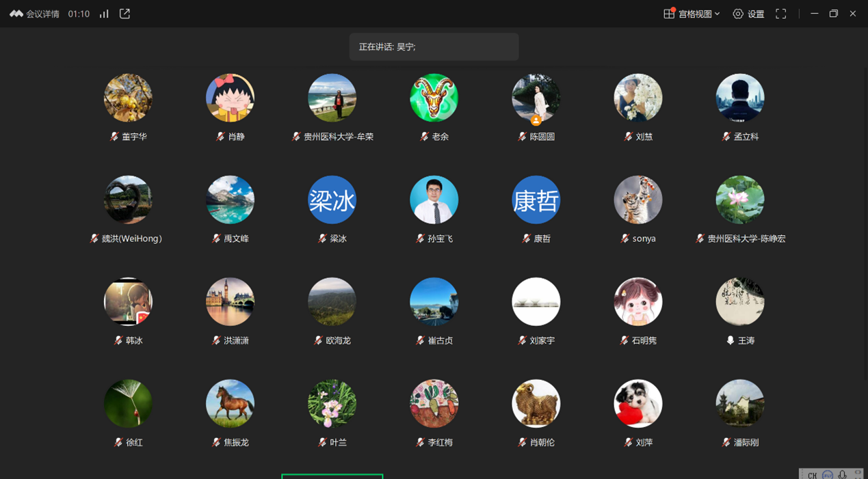Click the participant name 刘家宇
This screenshot has height=479, width=868.
click(x=542, y=340)
